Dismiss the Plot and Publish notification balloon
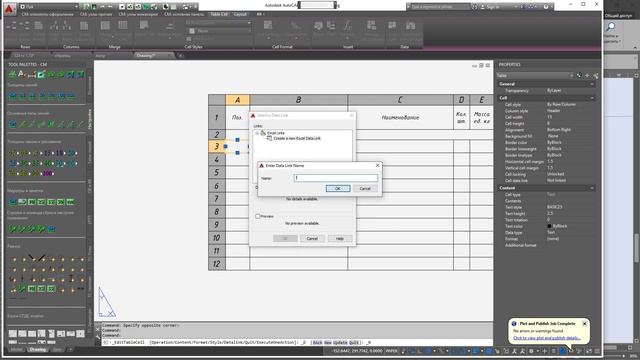Image resolution: width=640 pixels, height=360 pixels. coord(584,323)
